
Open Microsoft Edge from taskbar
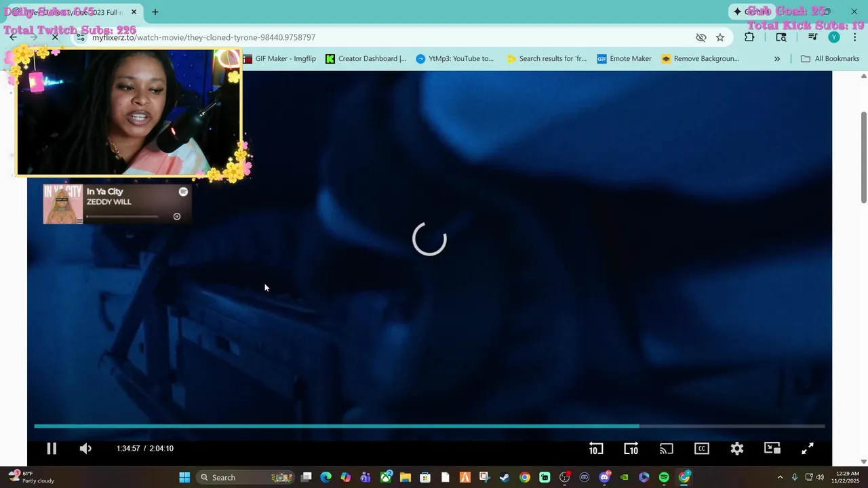[326, 477]
